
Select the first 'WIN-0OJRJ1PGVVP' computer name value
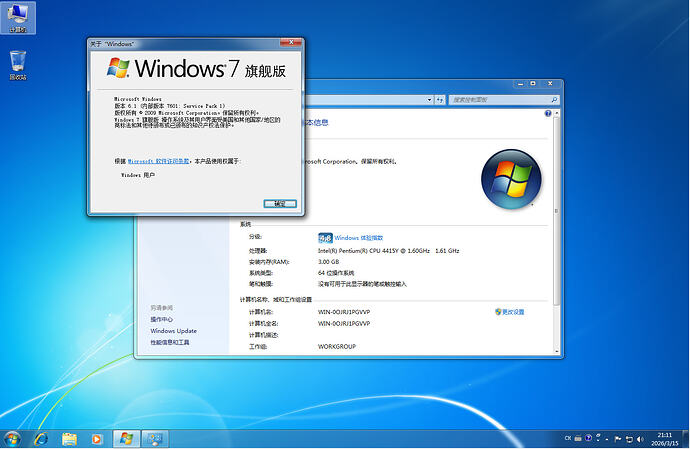(x=344, y=312)
